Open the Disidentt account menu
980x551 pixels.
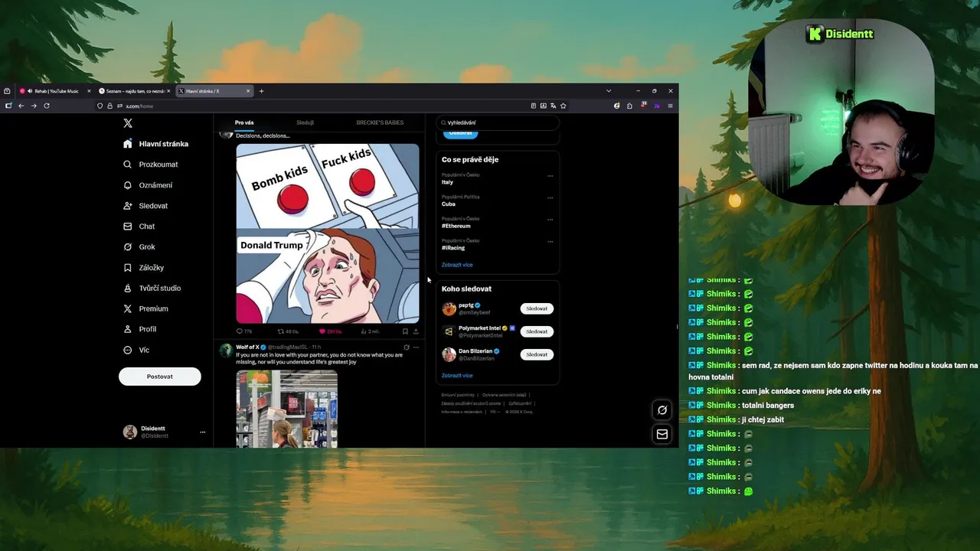point(164,432)
